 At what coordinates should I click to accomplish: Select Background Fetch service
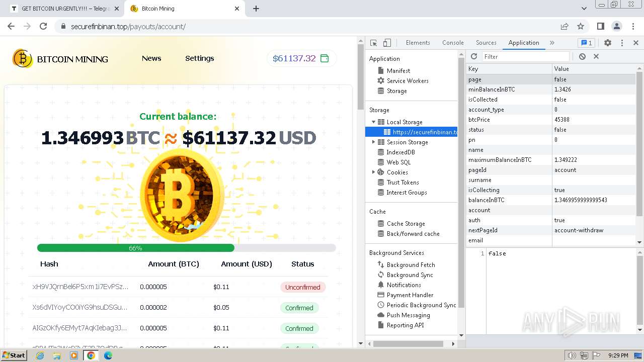tap(411, 265)
